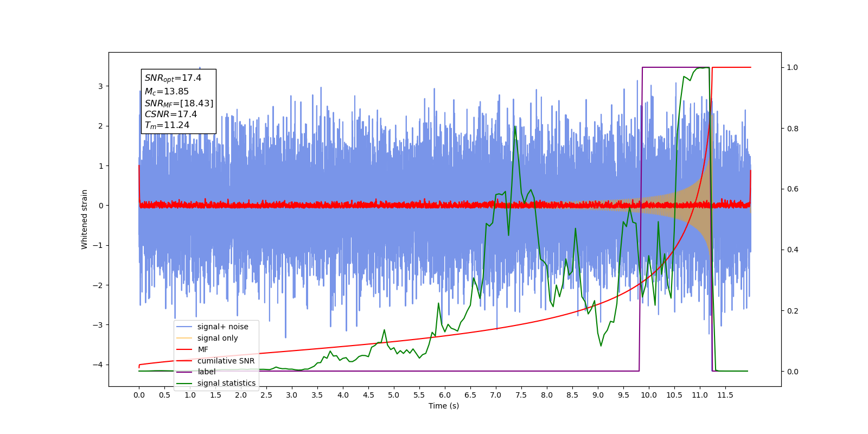Click the 'Whitened strain' y-axis label
Viewport: 868px width, 434px height.
click(84, 219)
